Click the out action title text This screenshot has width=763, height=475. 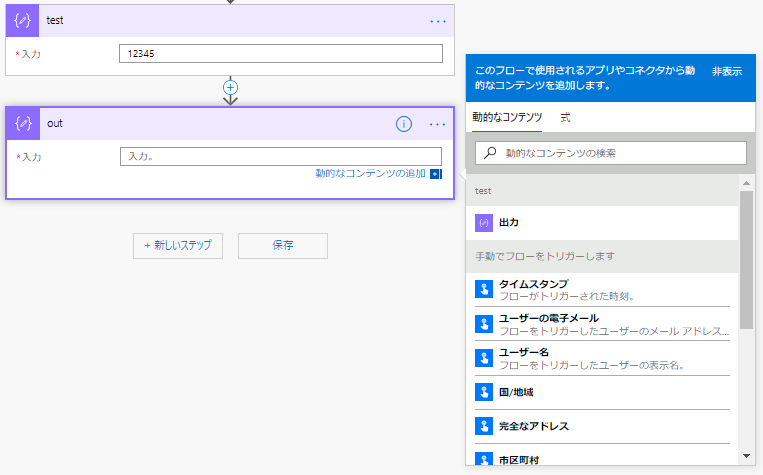[x=54, y=124]
